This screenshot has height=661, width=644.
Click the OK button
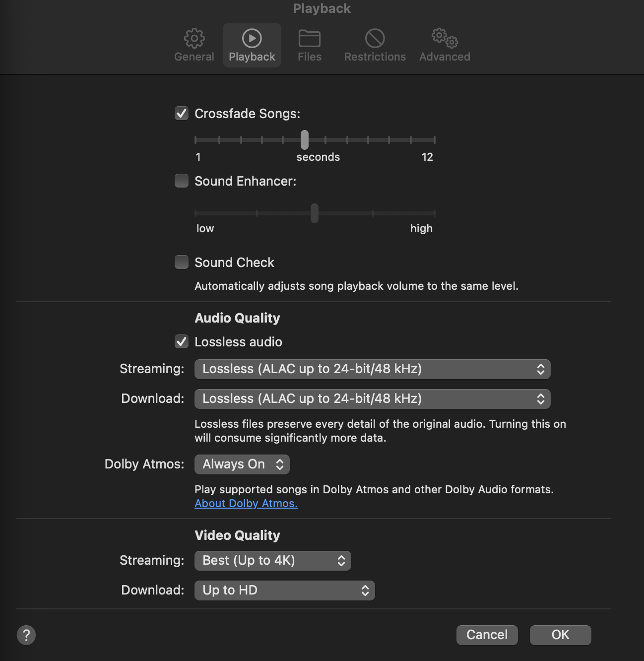tap(561, 635)
